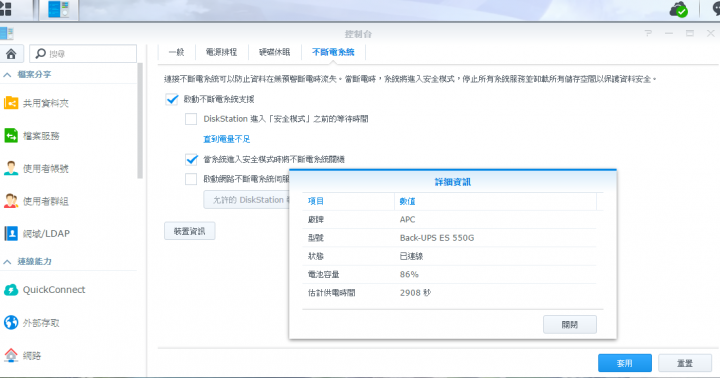Select the Control Panel taskbar icon
Viewport: 720px width, 378px height.
click(x=58, y=10)
